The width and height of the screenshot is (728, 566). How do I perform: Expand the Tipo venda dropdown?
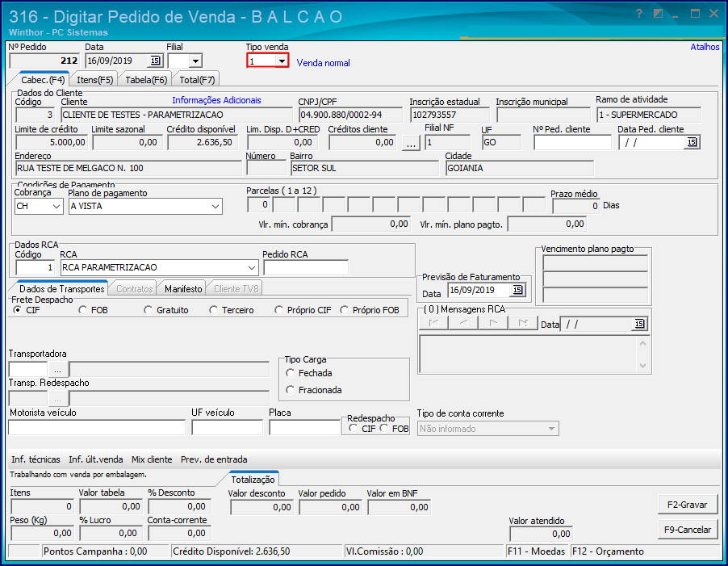(x=282, y=61)
